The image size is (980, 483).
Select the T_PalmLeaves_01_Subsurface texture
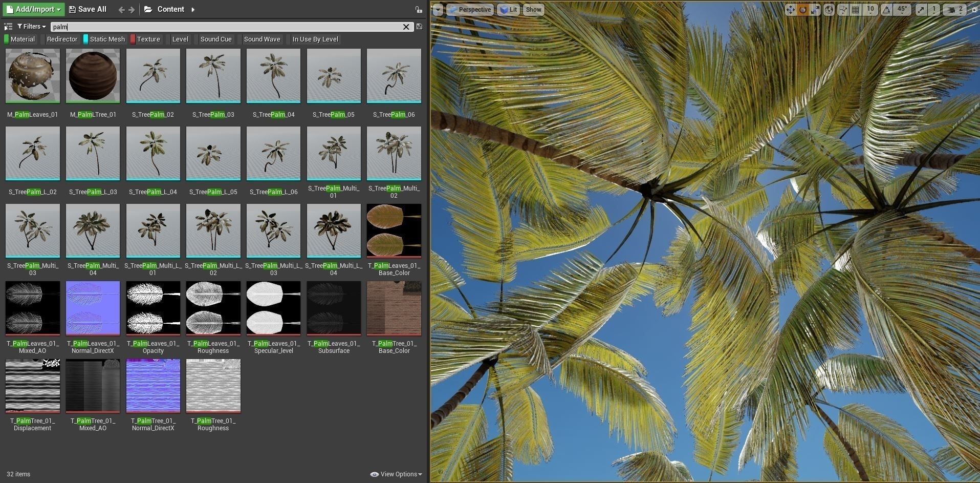click(x=334, y=308)
